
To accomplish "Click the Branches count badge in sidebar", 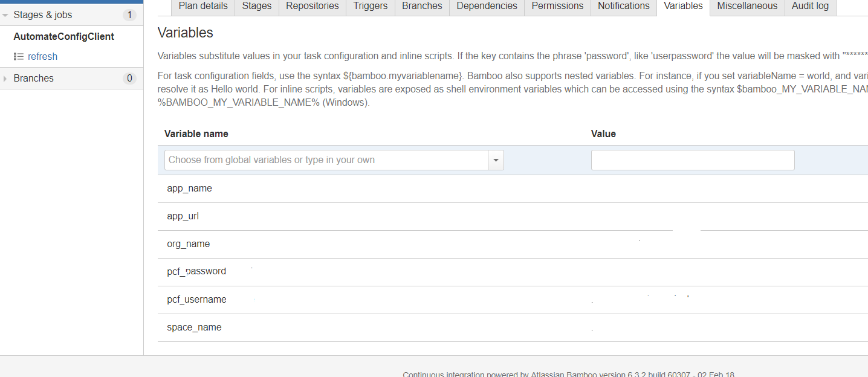I will [129, 79].
